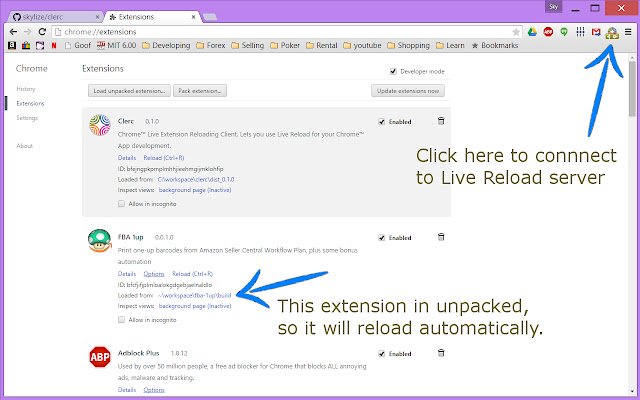This screenshot has width=640, height=400.
Task: Open FBA 1up's workspace build path link
Action: click(x=195, y=295)
